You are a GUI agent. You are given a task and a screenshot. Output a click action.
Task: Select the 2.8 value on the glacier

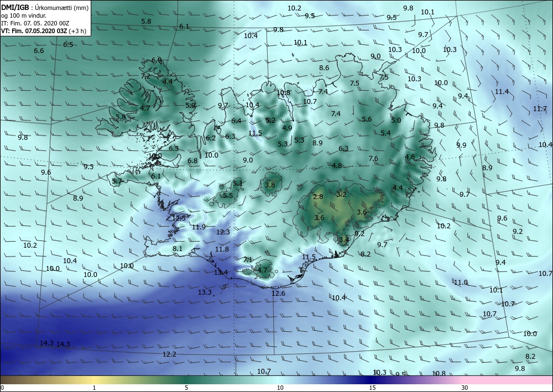tap(318, 196)
